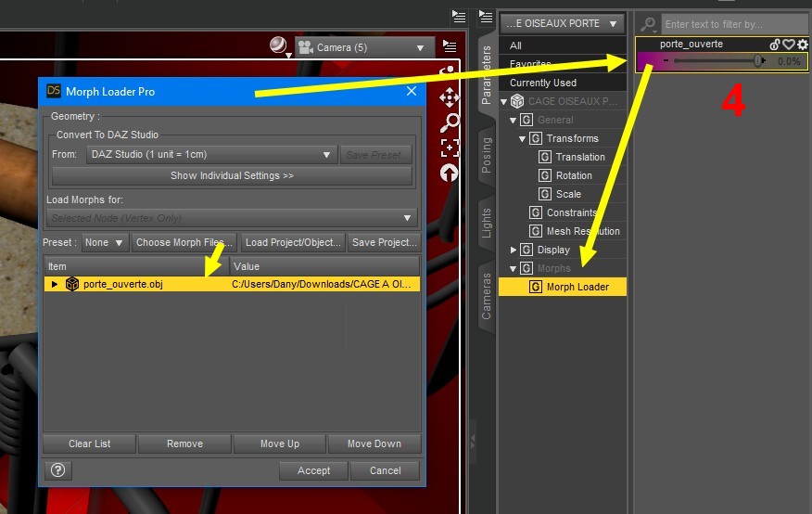Click the reset view up-arrow icon
The height and width of the screenshot is (514, 812).
[449, 173]
